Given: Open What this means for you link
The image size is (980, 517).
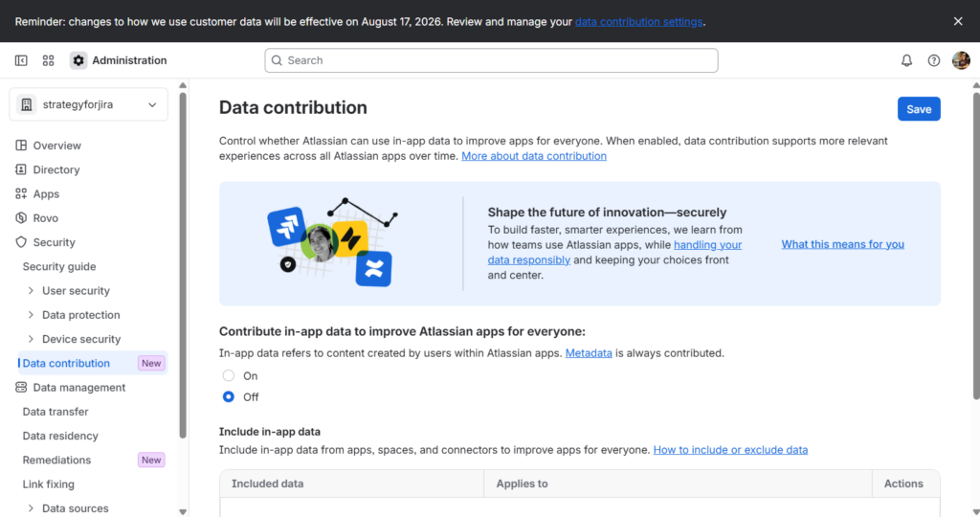Looking at the screenshot, I should [842, 244].
